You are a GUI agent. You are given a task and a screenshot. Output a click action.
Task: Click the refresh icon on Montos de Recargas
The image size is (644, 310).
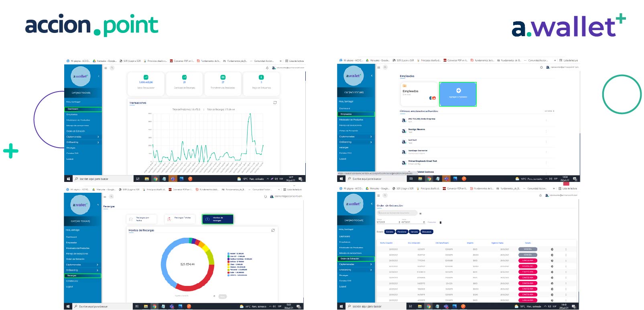point(273,230)
